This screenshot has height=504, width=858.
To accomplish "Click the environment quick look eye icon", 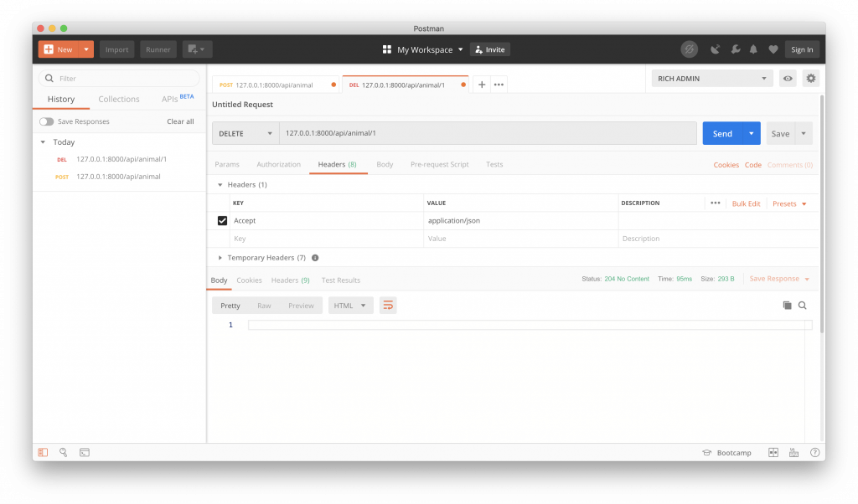I will 788,78.
